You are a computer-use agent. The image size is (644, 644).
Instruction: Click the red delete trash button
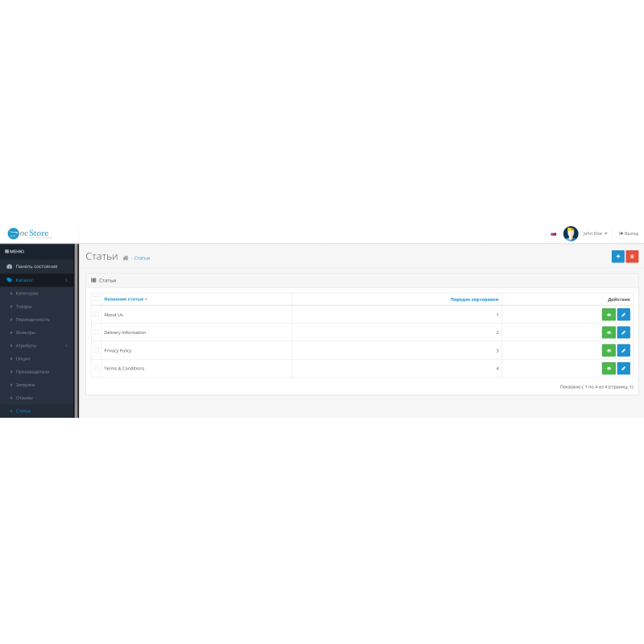coord(632,256)
